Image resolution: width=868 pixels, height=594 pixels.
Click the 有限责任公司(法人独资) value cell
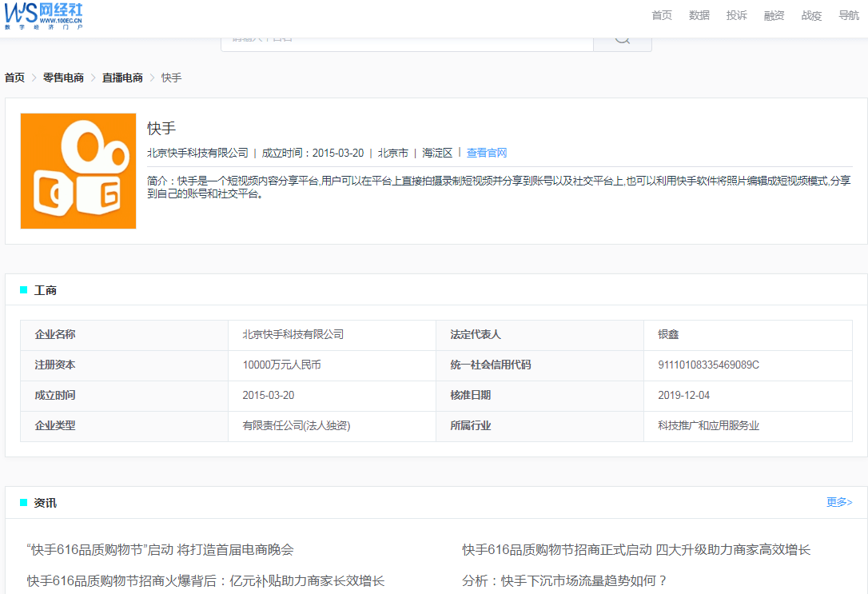(x=332, y=425)
